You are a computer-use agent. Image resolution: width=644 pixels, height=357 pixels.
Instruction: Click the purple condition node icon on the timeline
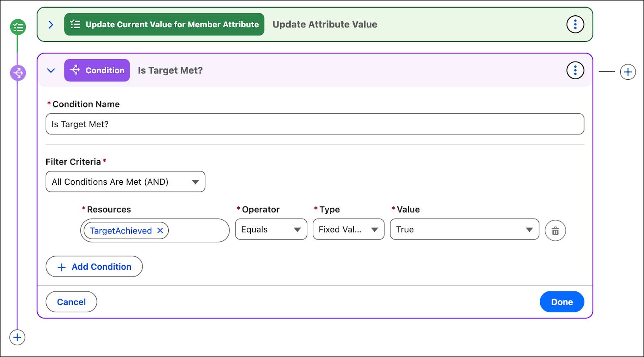[x=18, y=73]
